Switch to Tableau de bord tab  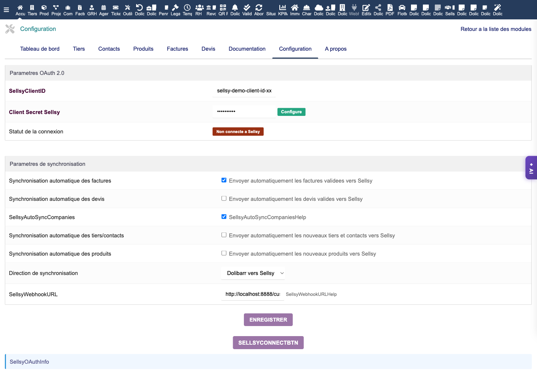point(40,49)
